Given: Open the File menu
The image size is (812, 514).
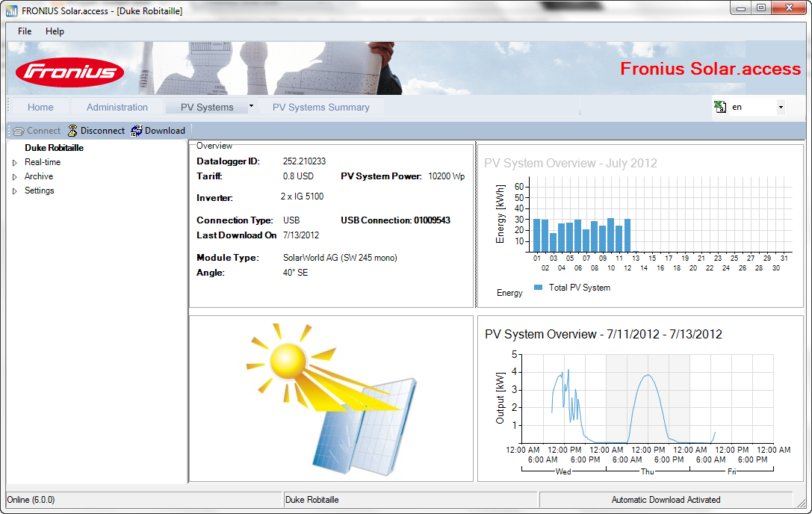Looking at the screenshot, I should click(24, 31).
